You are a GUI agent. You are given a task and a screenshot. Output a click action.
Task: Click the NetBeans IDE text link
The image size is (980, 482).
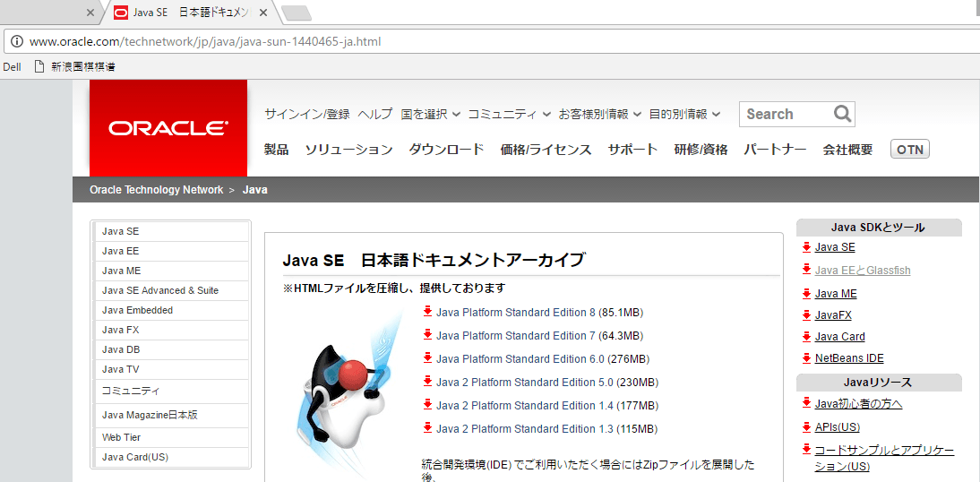[x=848, y=358]
